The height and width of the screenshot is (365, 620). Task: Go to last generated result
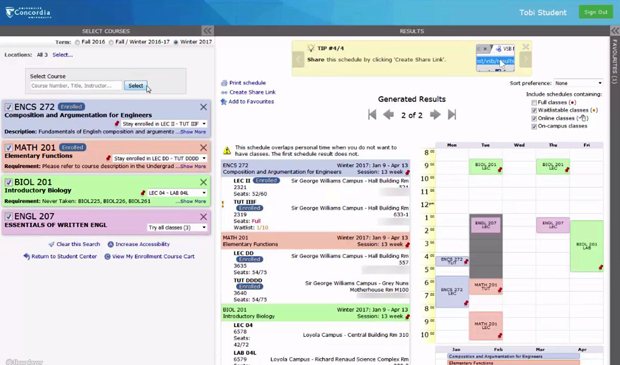pyautogui.click(x=452, y=115)
